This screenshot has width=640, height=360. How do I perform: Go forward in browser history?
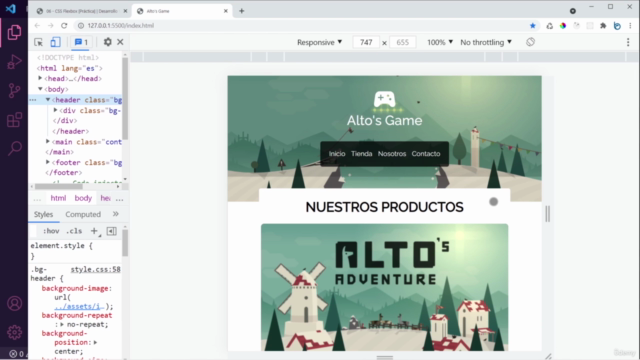pyautogui.click(x=51, y=26)
